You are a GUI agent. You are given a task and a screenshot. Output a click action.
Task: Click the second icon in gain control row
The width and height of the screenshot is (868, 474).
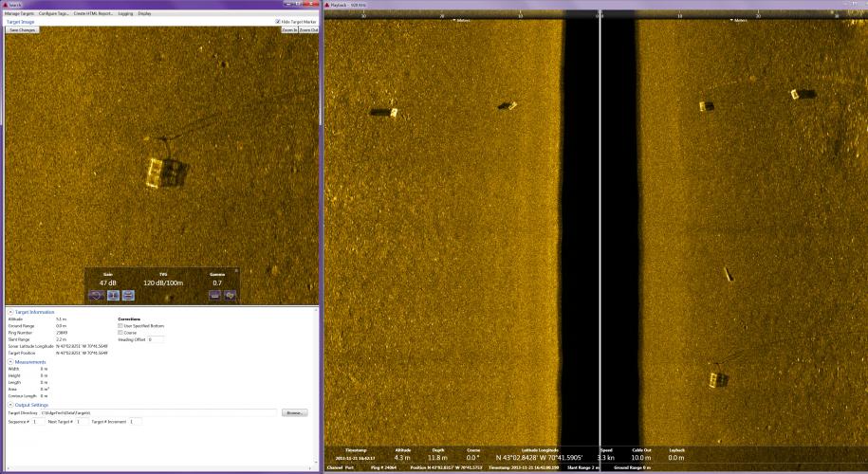pos(112,295)
